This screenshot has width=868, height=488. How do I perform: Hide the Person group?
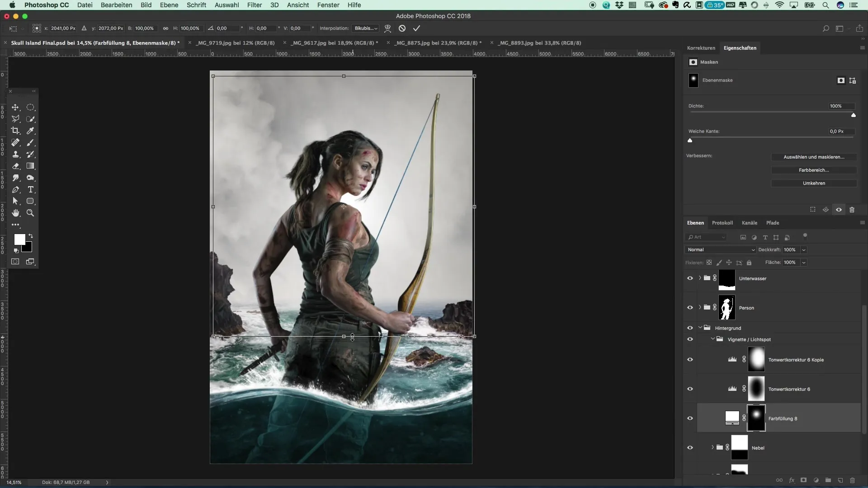tap(690, 308)
